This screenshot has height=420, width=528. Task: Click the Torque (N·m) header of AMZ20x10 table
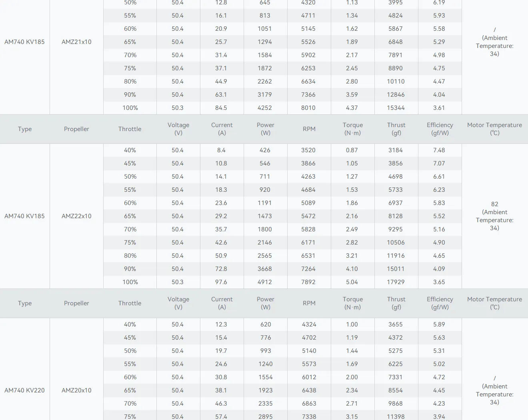click(x=352, y=303)
